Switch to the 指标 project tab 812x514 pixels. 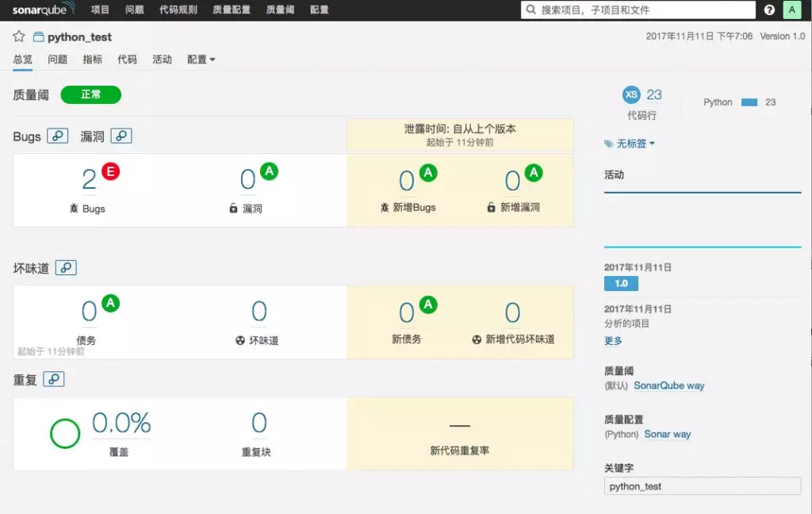tap(92, 59)
